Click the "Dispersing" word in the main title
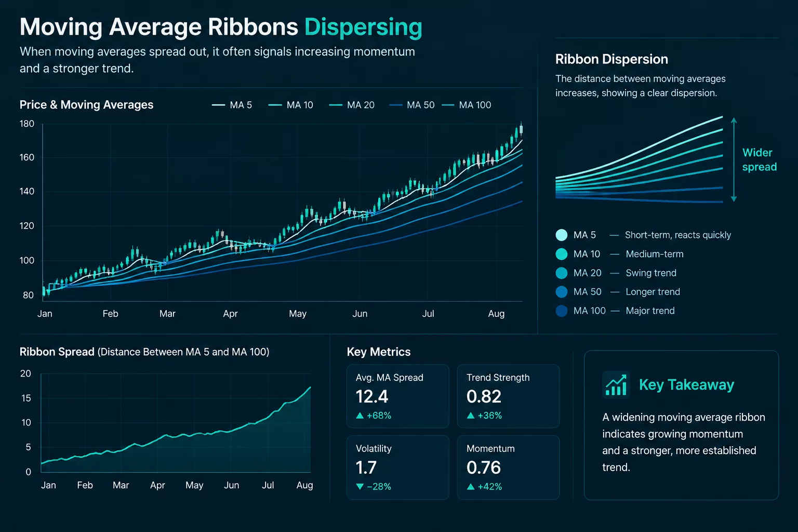 coord(363,28)
